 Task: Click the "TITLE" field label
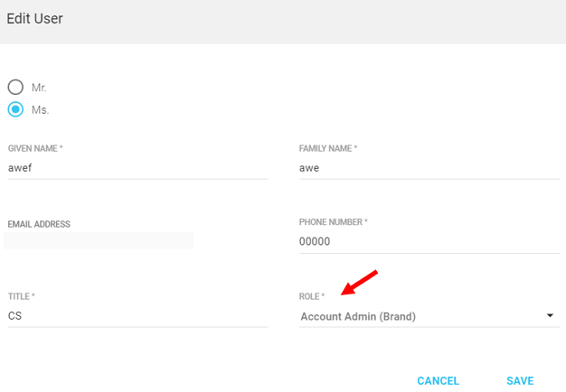tap(21, 296)
